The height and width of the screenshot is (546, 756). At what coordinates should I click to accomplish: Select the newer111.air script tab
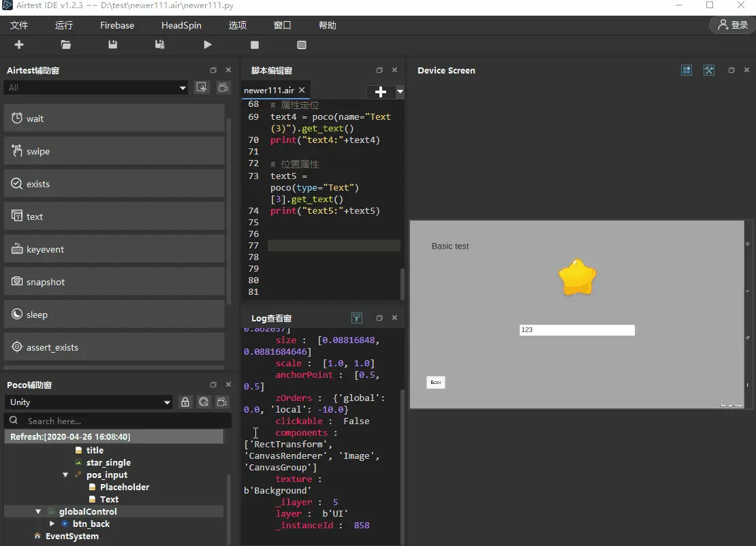(269, 90)
